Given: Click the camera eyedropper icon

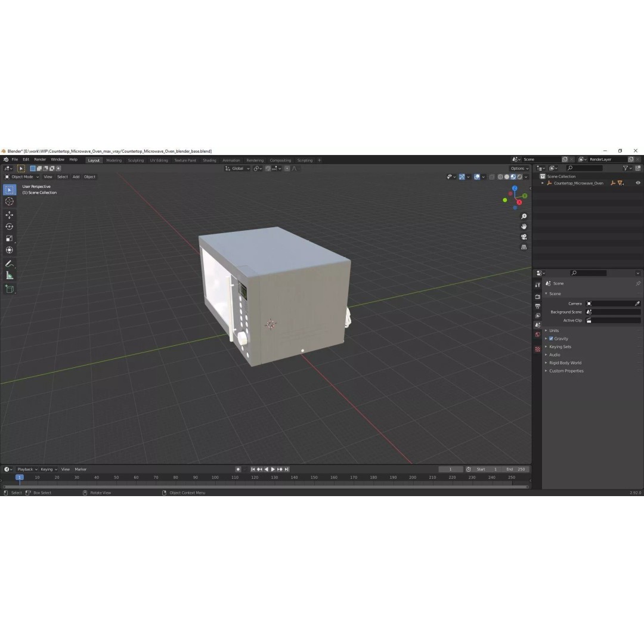Looking at the screenshot, I should point(637,304).
